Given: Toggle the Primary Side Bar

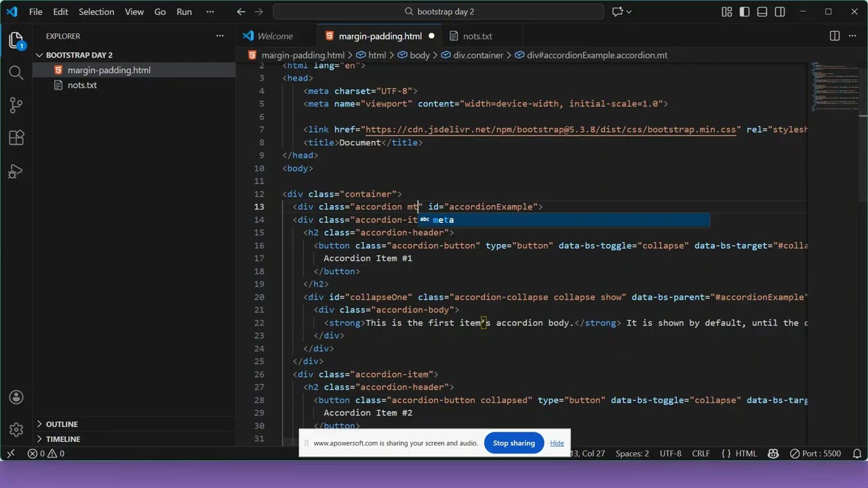Looking at the screenshot, I should click(x=745, y=12).
